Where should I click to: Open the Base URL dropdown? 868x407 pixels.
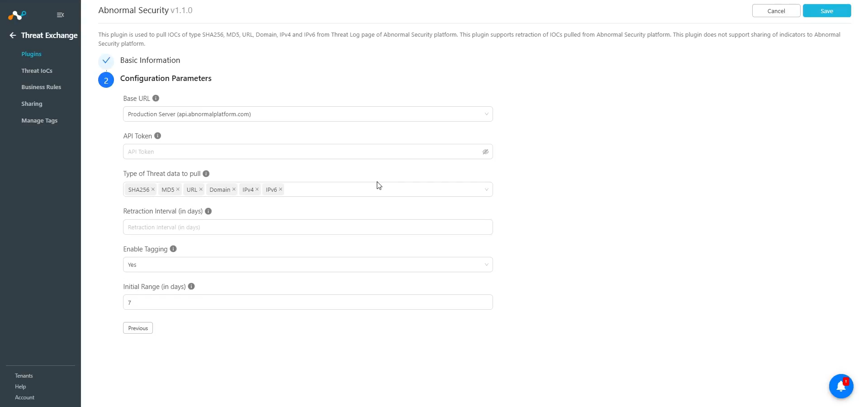coord(308,114)
